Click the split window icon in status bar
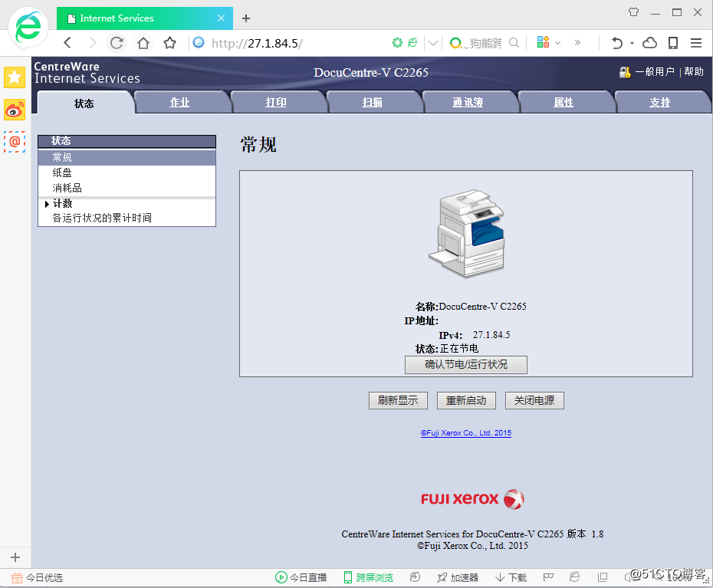The image size is (713, 588). tap(603, 577)
